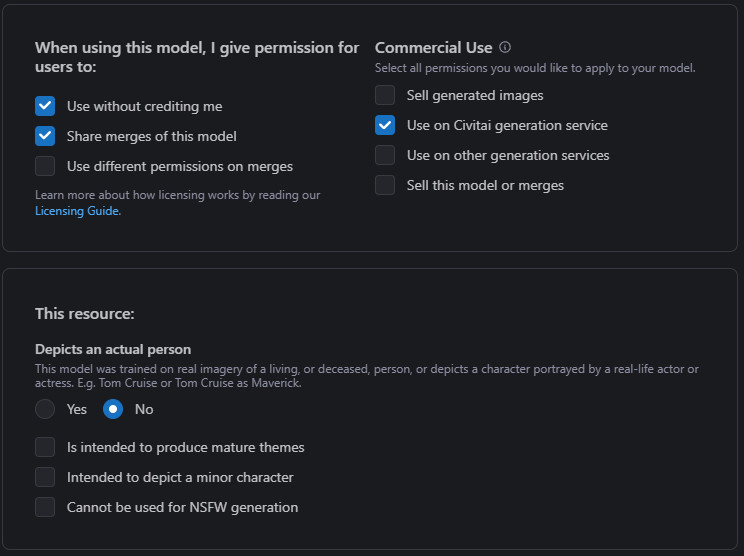744x556 pixels.
Task: Enable 'Use different permissions on merges'
Action: tap(45, 166)
